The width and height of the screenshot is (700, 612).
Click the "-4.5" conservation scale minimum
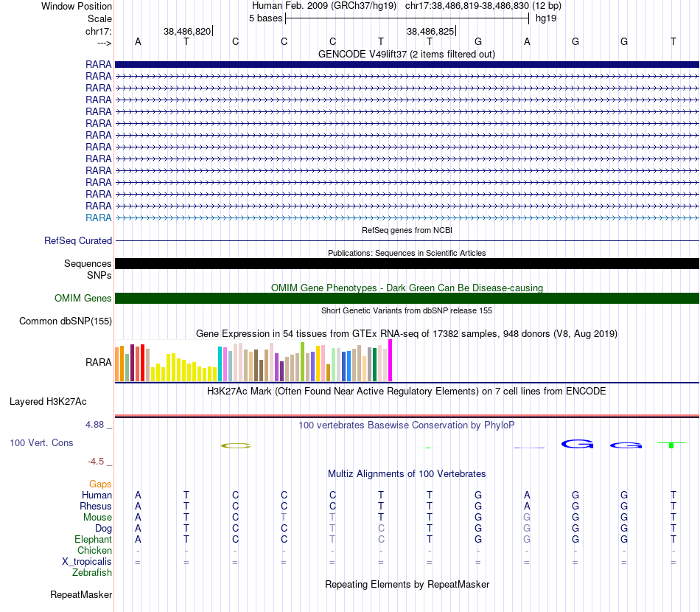[96, 461]
